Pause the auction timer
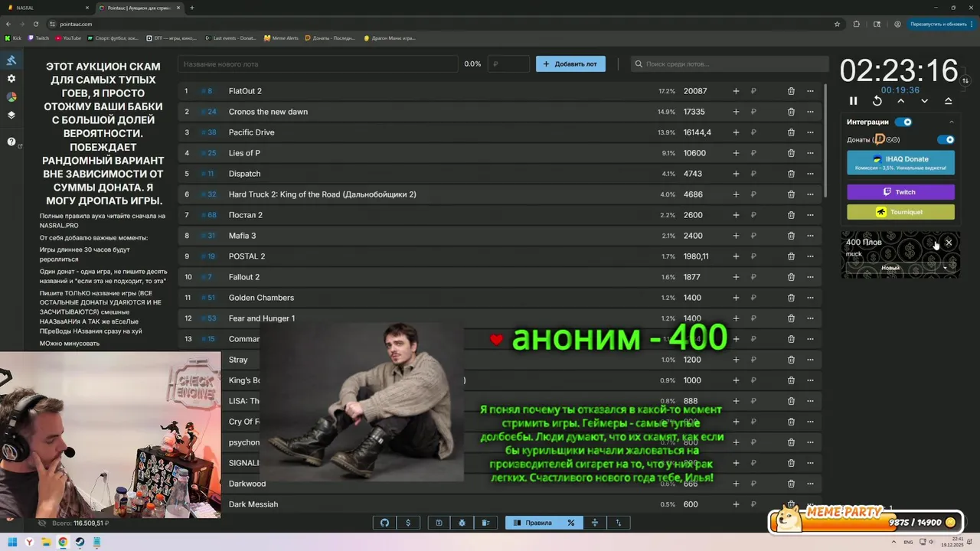Screen dimensions: 980x551 854,101
